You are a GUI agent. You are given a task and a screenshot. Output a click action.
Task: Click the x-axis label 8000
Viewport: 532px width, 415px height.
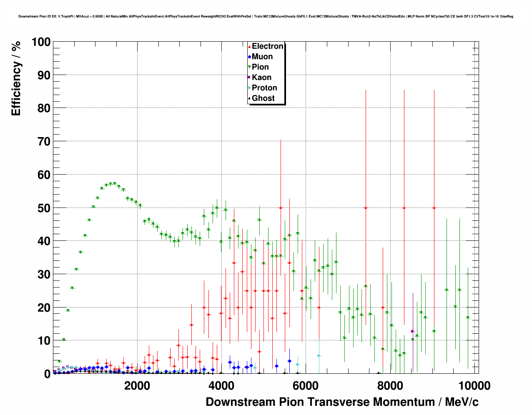pyautogui.click(x=390, y=386)
